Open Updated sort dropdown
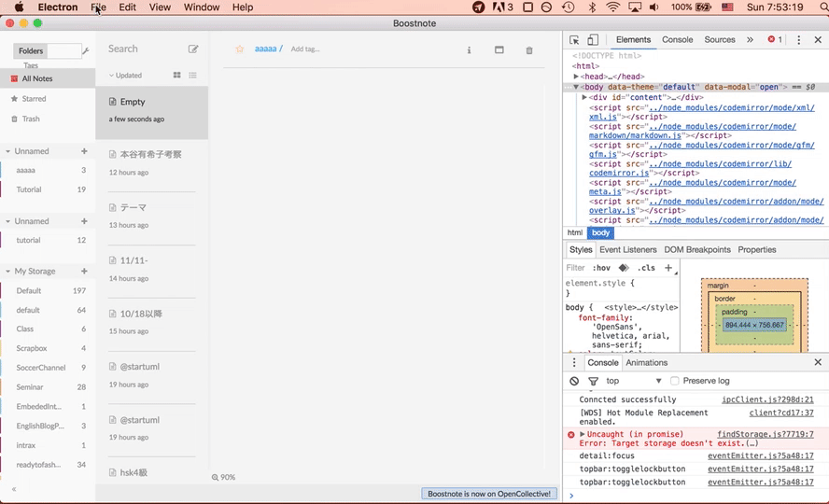Image resolution: width=829 pixels, height=504 pixels. [125, 76]
